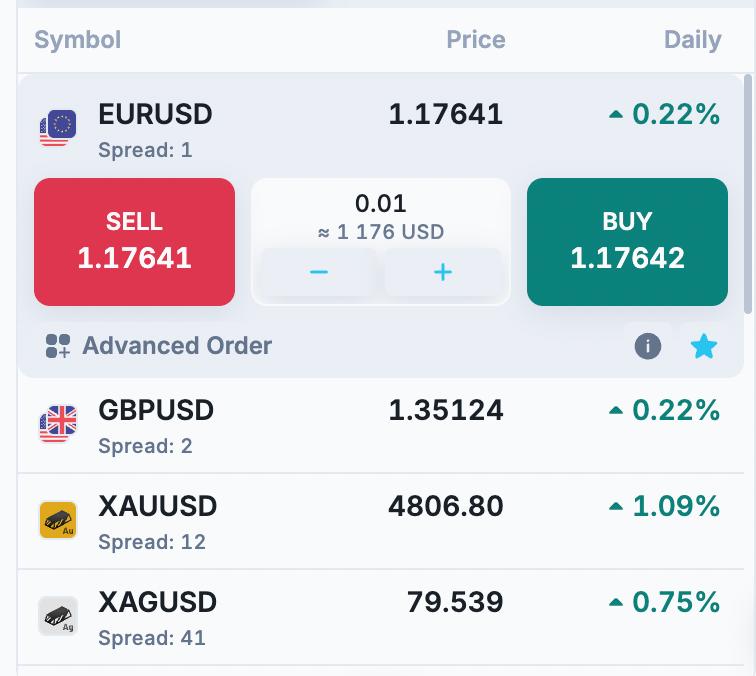Buy EURUSD at 1.17642
The width and height of the screenshot is (756, 676).
627,242
